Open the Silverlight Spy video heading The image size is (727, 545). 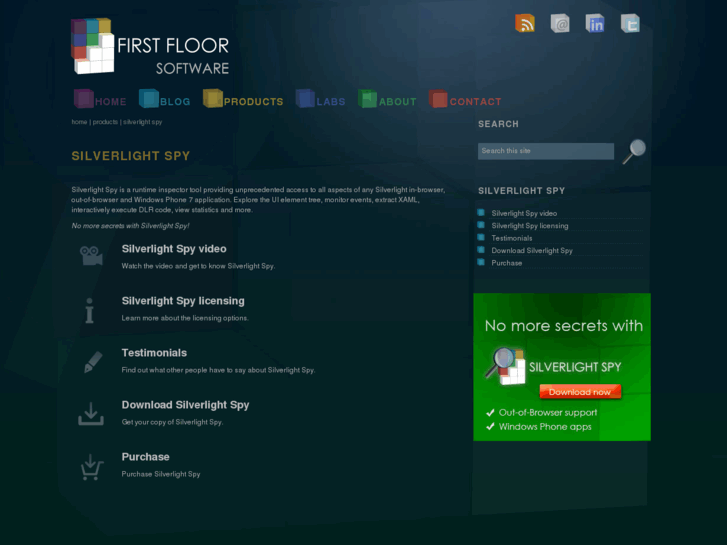pos(174,249)
